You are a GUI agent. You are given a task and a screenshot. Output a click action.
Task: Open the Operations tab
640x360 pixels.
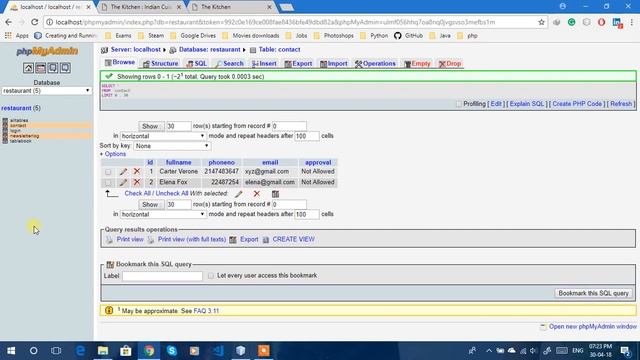[x=376, y=64]
